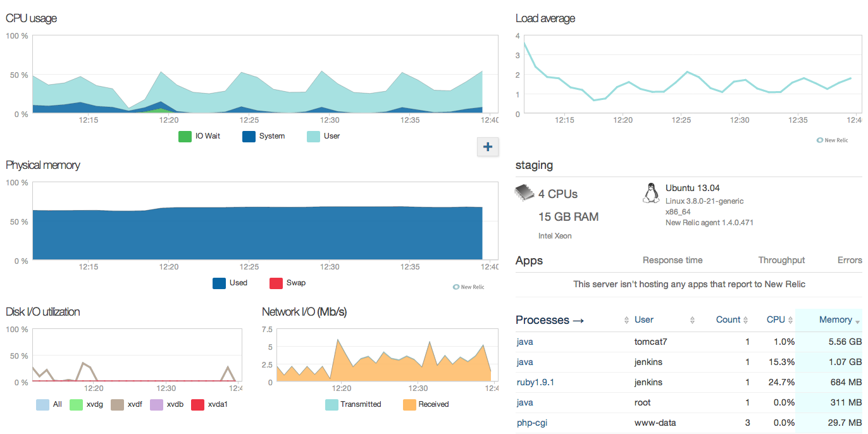Viewport: 868px width, 434px height.
Task: Click the www-data user cell
Action: click(x=655, y=423)
